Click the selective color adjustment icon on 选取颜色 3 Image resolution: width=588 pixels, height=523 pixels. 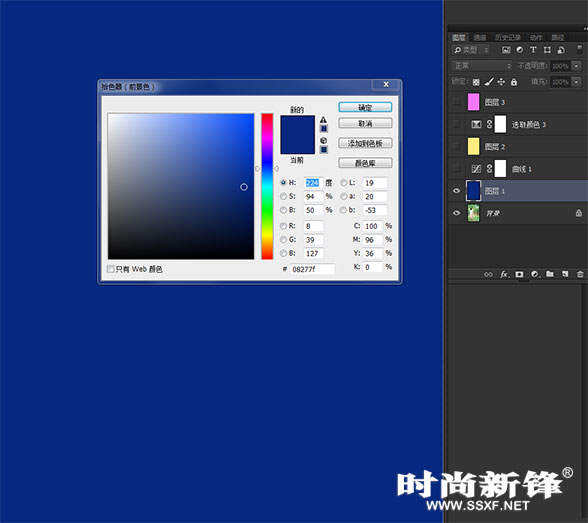coord(476,124)
